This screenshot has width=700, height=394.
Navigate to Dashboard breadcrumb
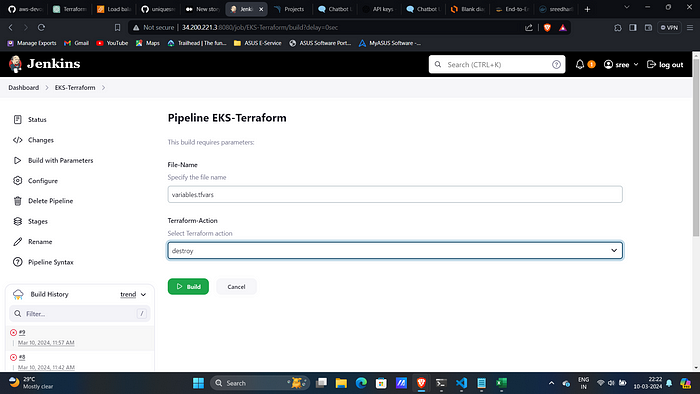[x=24, y=87]
